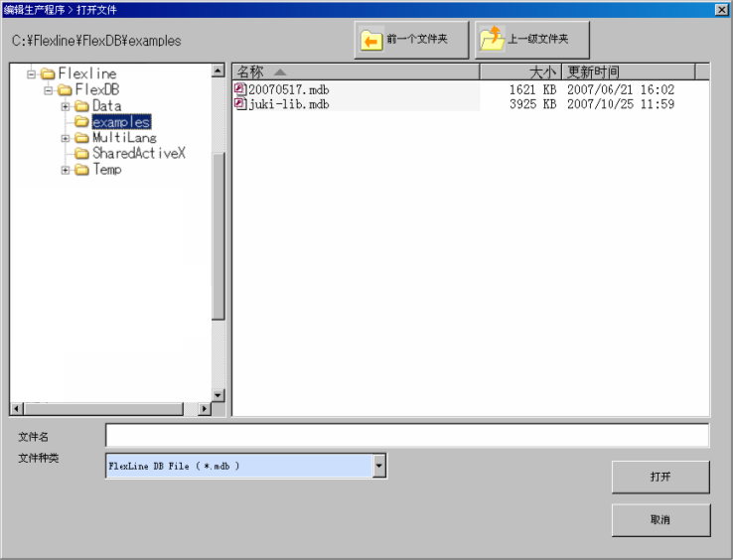Click the previous folder button
This screenshot has width=733, height=560.
click(x=411, y=40)
